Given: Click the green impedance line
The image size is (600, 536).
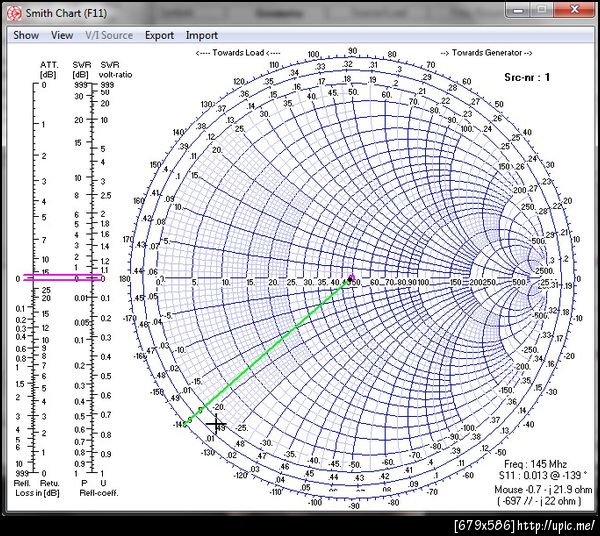Looking at the screenshot, I should click(x=268, y=351).
